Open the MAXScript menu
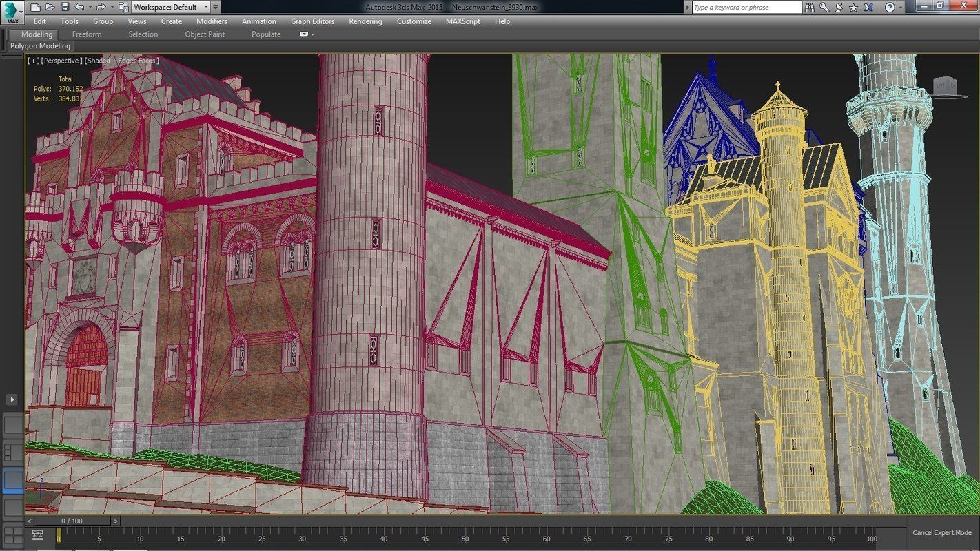The height and width of the screenshot is (551, 980). 463,21
